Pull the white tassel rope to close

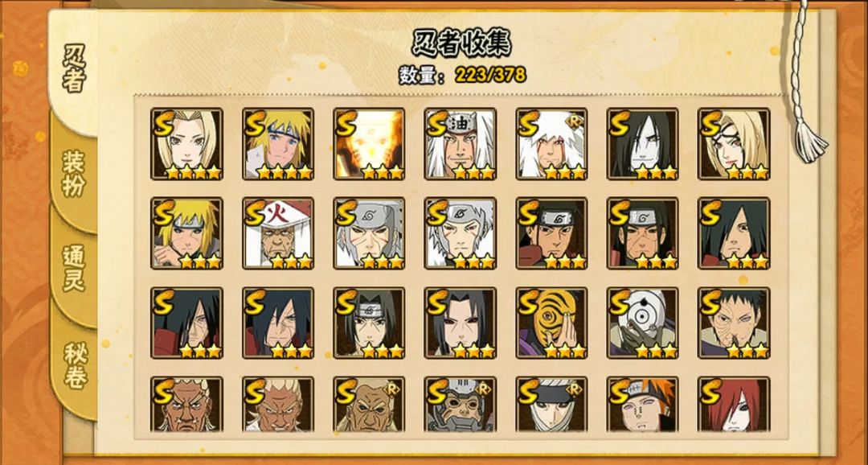pyautogui.click(x=811, y=138)
